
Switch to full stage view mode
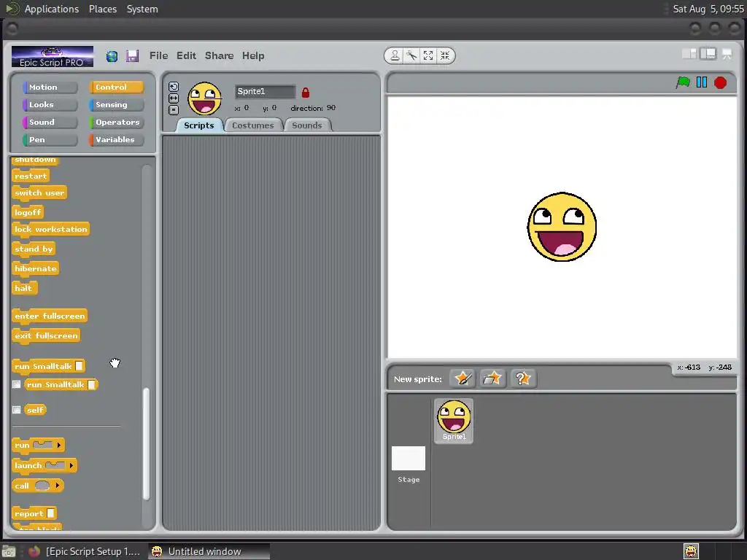pos(708,54)
